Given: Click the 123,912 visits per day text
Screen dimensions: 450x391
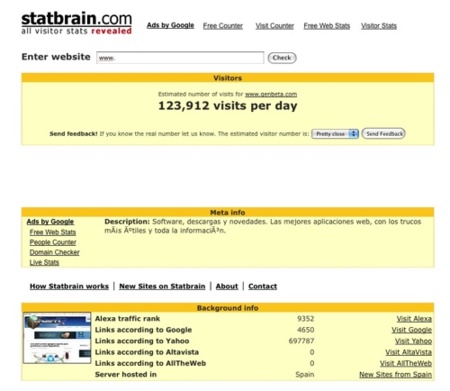Looking at the screenshot, I should tap(228, 106).
